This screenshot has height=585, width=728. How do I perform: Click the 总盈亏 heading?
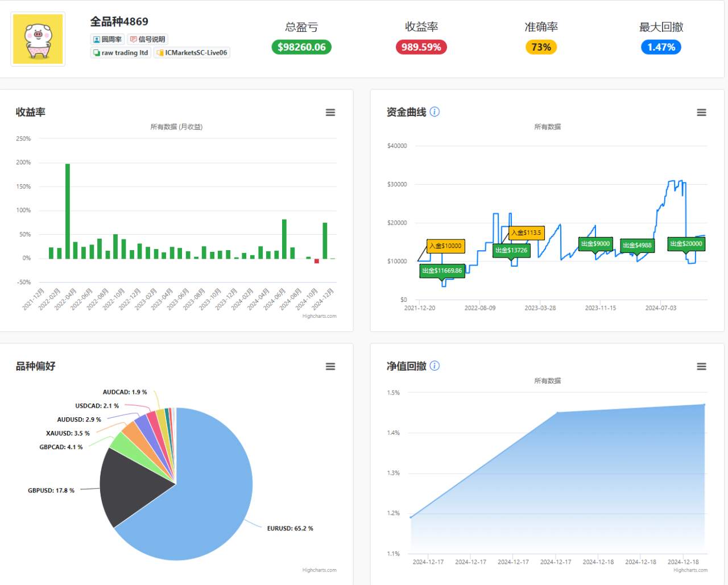(x=301, y=27)
